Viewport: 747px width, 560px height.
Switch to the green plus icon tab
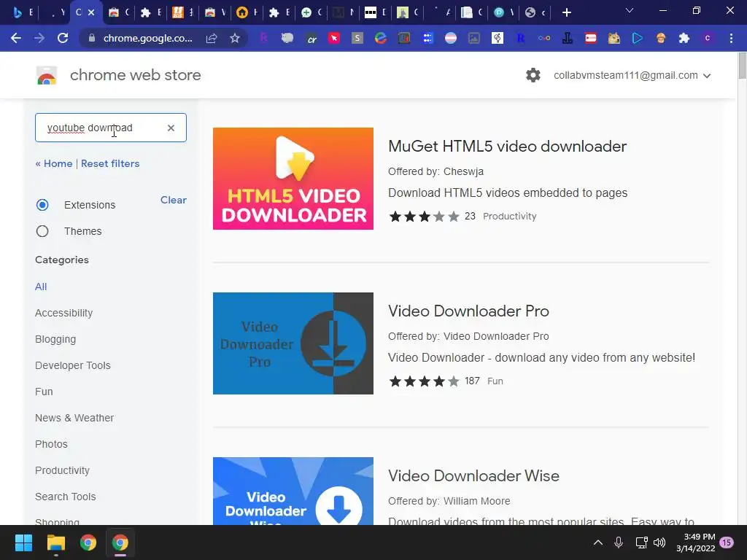tap(312, 12)
